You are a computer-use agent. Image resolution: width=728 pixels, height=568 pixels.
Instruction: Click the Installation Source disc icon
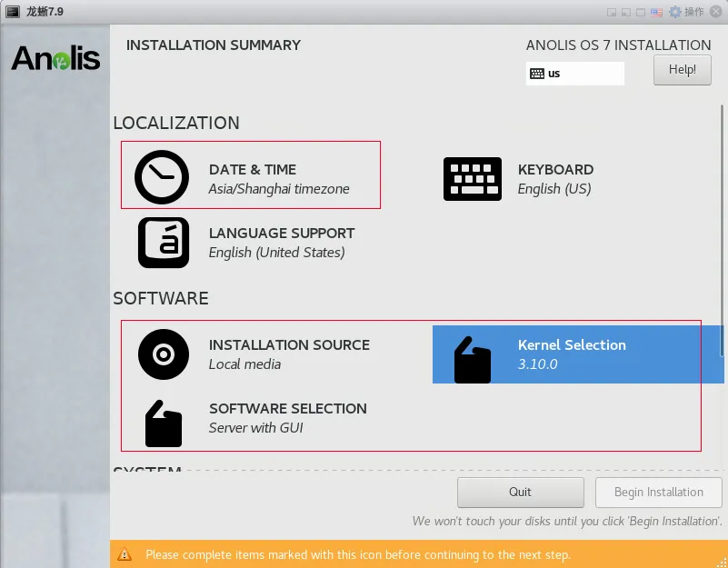163,354
